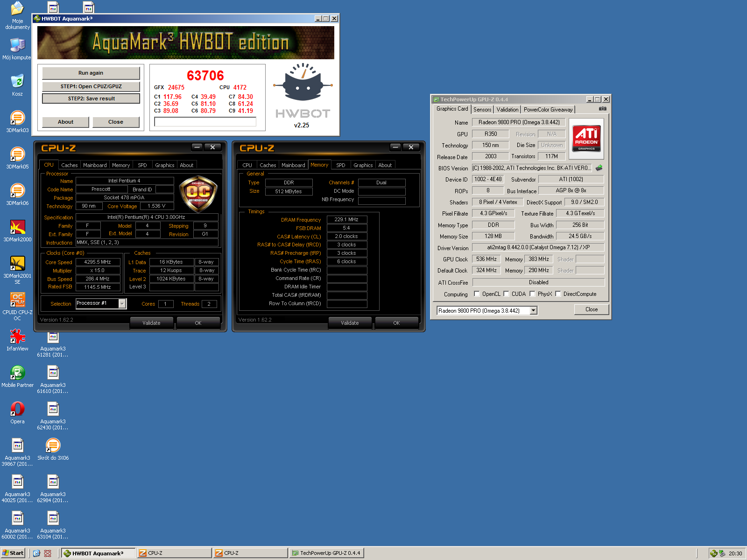Viewport: 747px width, 560px height.
Task: Click Internet Explorer quick launch icon
Action: pos(36,553)
